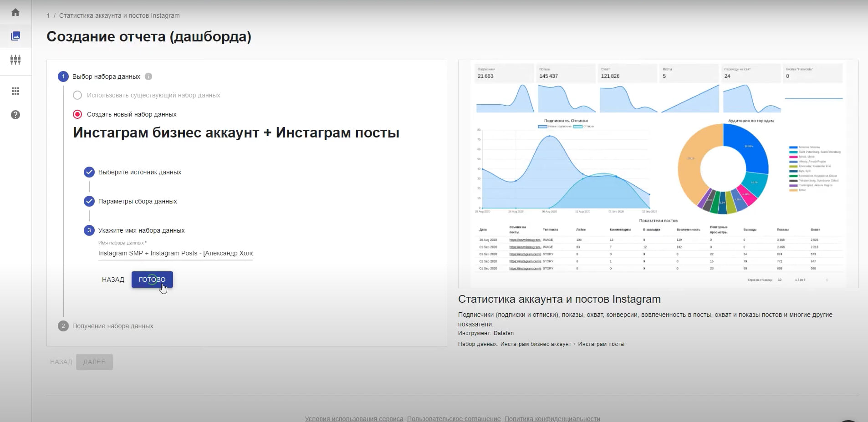868x422 pixels.
Task: Click breadcrumb Статистика аккаунта и постов Instagram
Action: point(119,15)
